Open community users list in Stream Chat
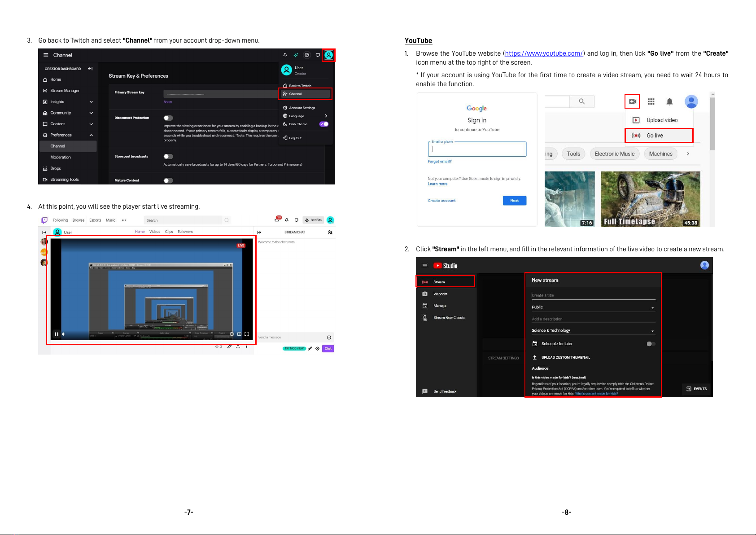The width and height of the screenshot is (756, 535). click(330, 232)
